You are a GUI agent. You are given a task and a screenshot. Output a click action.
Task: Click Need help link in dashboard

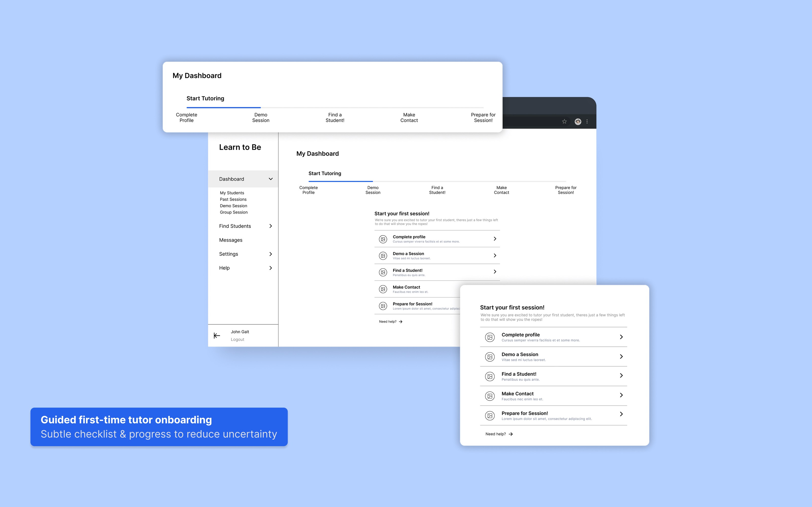coord(387,322)
